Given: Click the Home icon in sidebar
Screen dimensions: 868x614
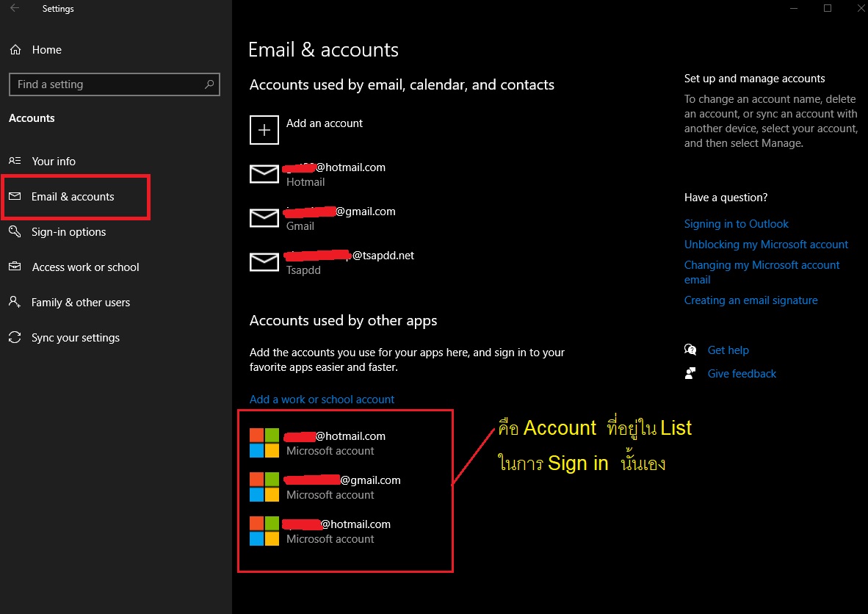Looking at the screenshot, I should click(15, 50).
